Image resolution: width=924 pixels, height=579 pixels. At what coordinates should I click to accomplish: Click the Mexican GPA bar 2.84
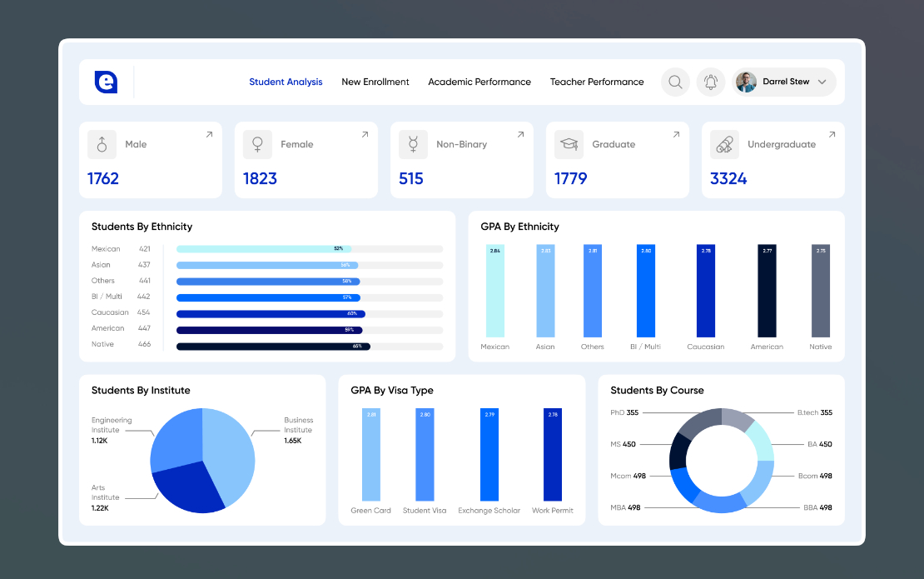tap(495, 291)
